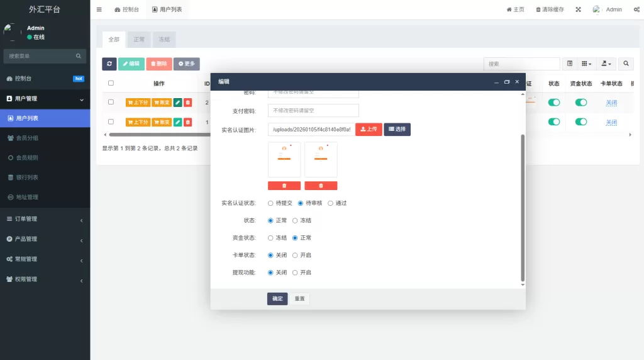Viewport: 644px width, 360px height.
Task: Open the column display dropdown in toolbar
Action: click(x=586, y=64)
